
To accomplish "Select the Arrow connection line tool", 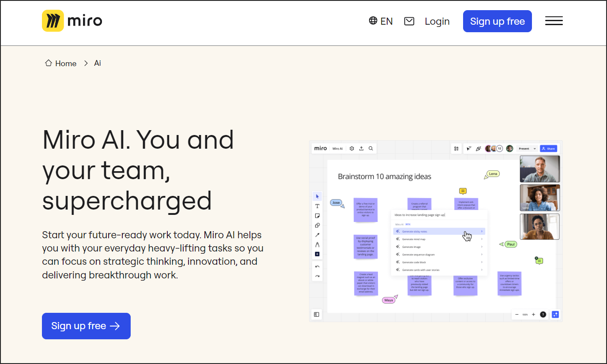I will (x=317, y=235).
